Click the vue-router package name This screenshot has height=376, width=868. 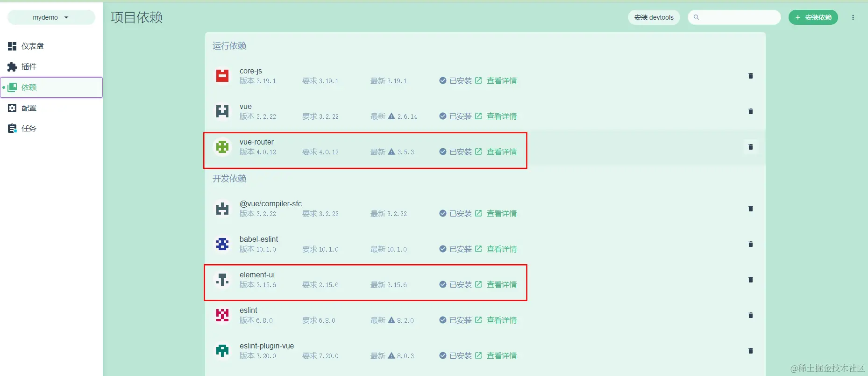pos(256,142)
